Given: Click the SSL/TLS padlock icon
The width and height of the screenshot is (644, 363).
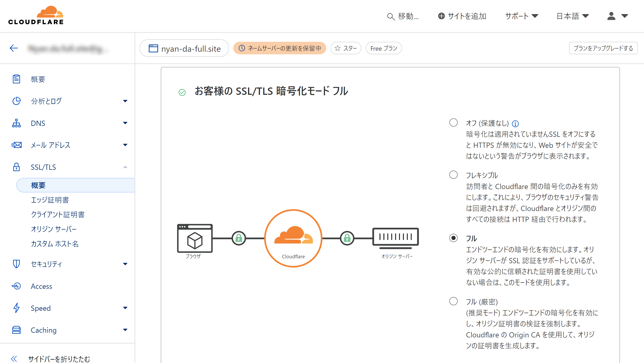Looking at the screenshot, I should (x=16, y=167).
